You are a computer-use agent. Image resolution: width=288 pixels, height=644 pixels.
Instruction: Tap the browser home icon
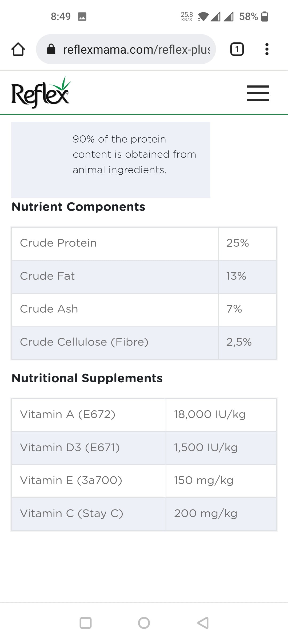18,49
